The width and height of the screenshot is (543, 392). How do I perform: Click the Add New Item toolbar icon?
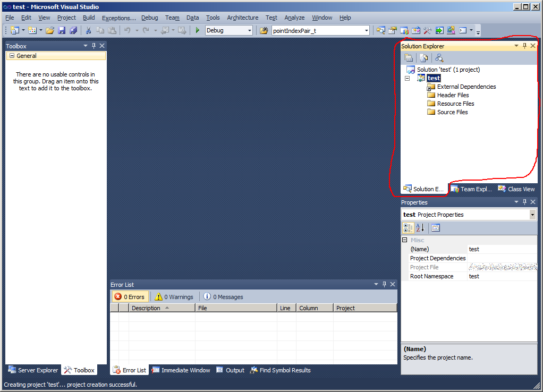coord(32,30)
